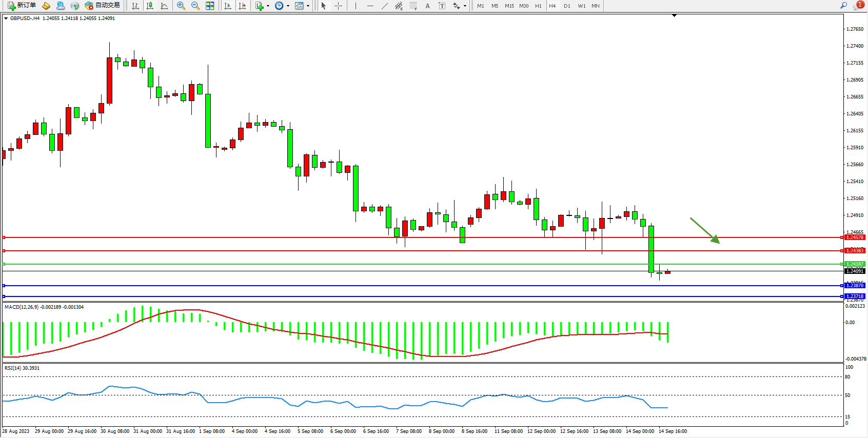
Task: Toggle the AutoTrading (自动交易) button
Action: (103, 6)
